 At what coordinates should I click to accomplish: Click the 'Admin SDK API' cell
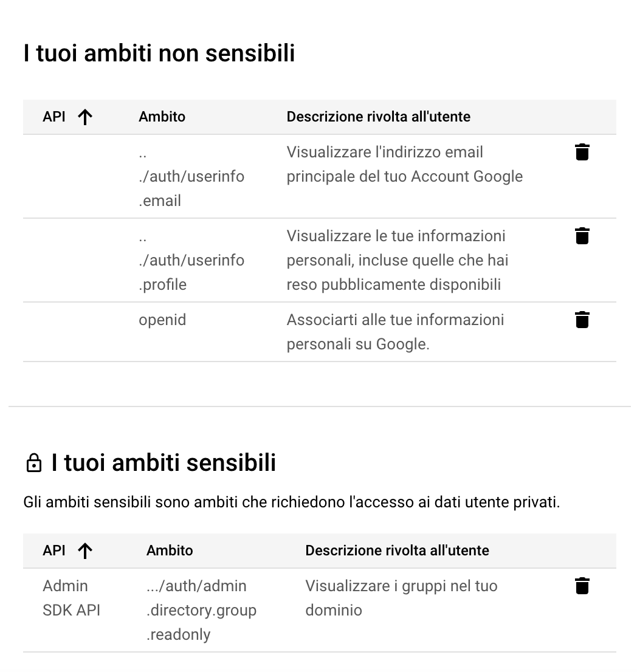pyautogui.click(x=71, y=598)
